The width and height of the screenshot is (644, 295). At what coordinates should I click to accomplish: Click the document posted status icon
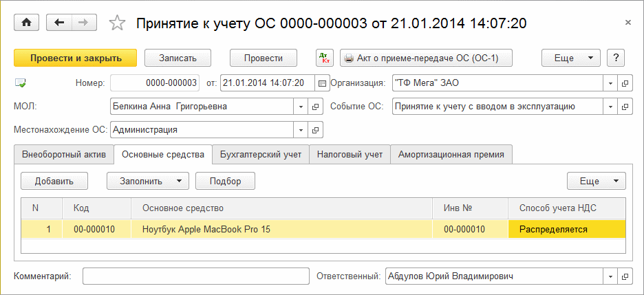[x=20, y=83]
